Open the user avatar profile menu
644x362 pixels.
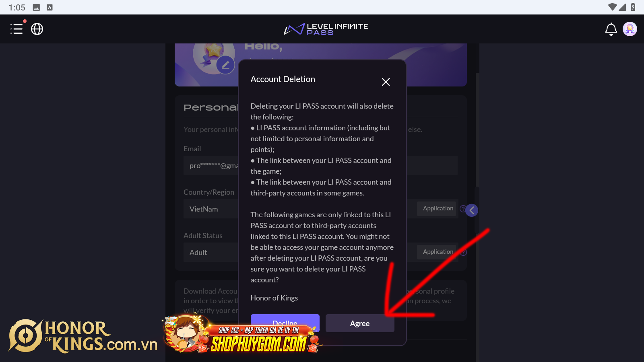(630, 29)
